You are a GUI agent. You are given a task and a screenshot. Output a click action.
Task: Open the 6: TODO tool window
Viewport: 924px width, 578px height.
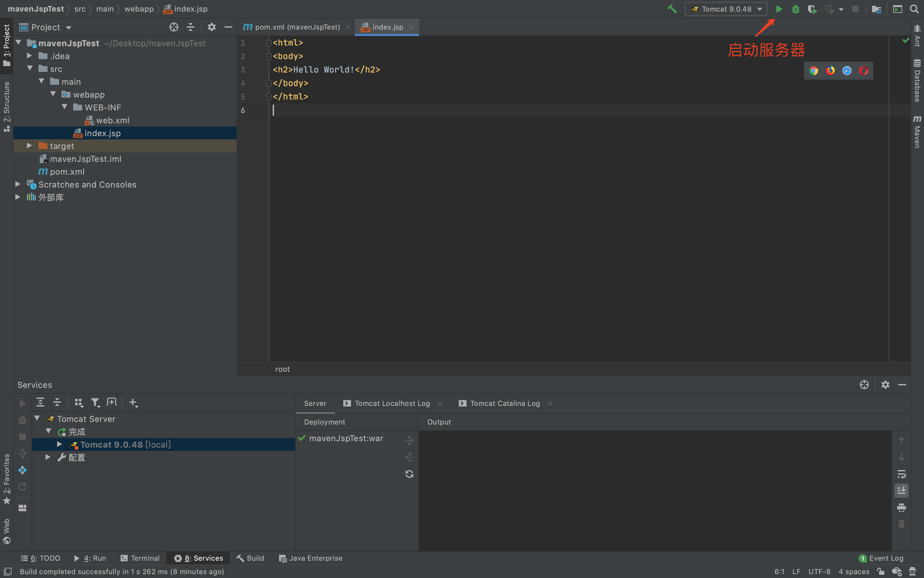pyautogui.click(x=40, y=558)
